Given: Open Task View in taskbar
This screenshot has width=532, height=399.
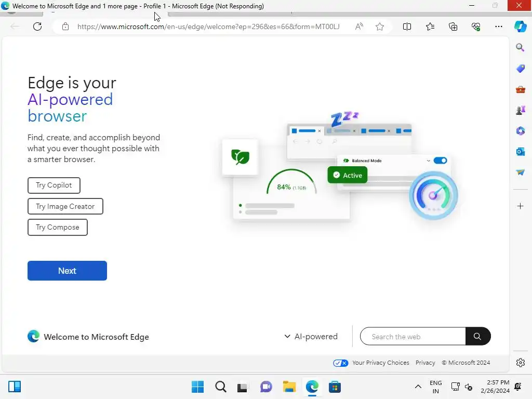Looking at the screenshot, I should click(x=242, y=387).
